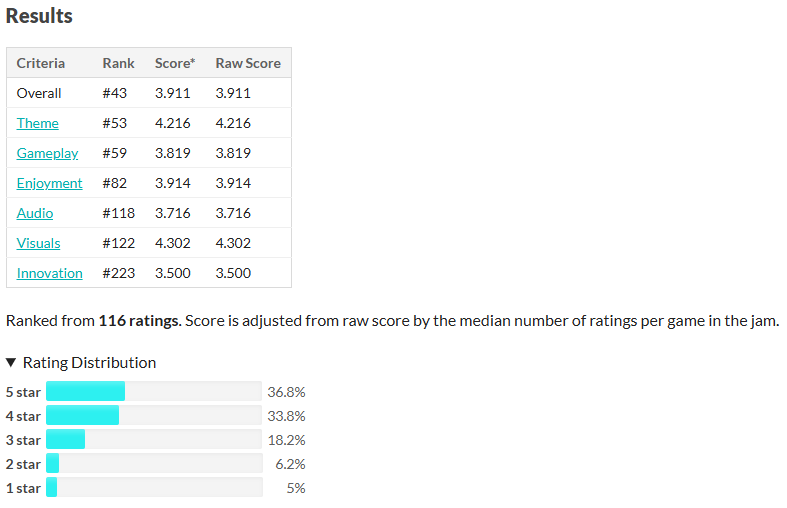Viewport: 787px width, 508px height.
Task: Click the Rating Distribution label
Action: click(89, 362)
